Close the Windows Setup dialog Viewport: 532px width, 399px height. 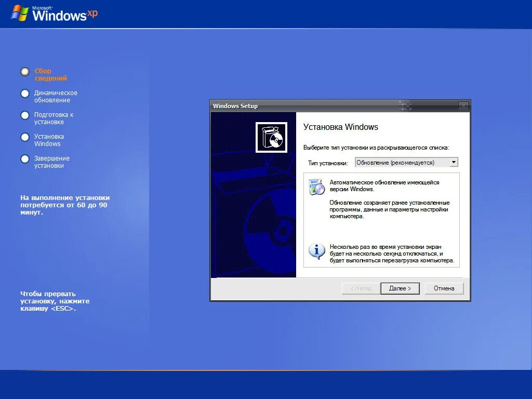pos(463,106)
